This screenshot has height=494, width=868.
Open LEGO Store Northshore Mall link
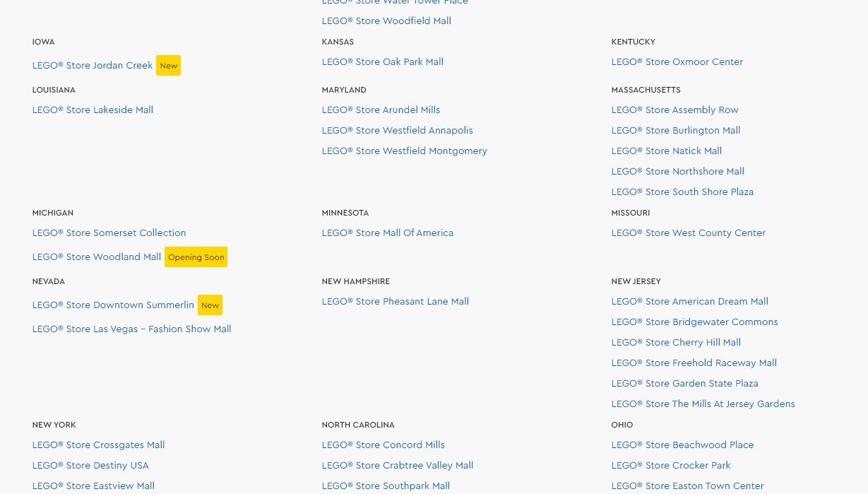[678, 171]
